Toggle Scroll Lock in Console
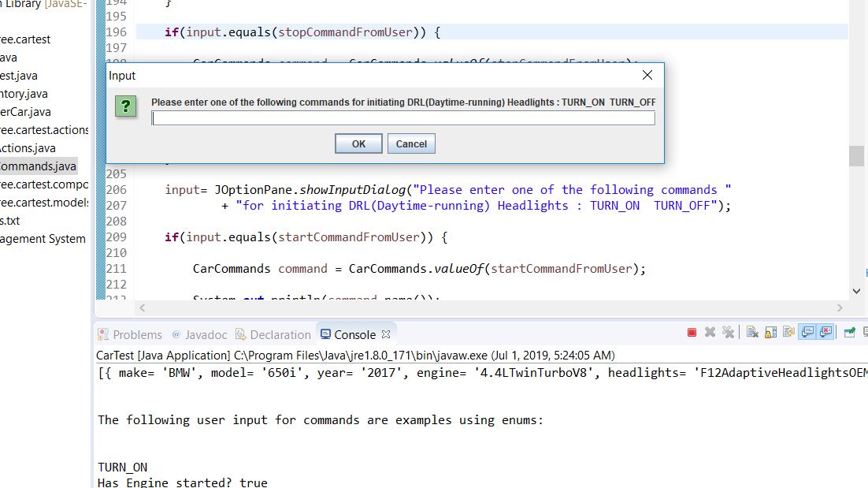The height and width of the screenshot is (488, 868). (x=770, y=333)
